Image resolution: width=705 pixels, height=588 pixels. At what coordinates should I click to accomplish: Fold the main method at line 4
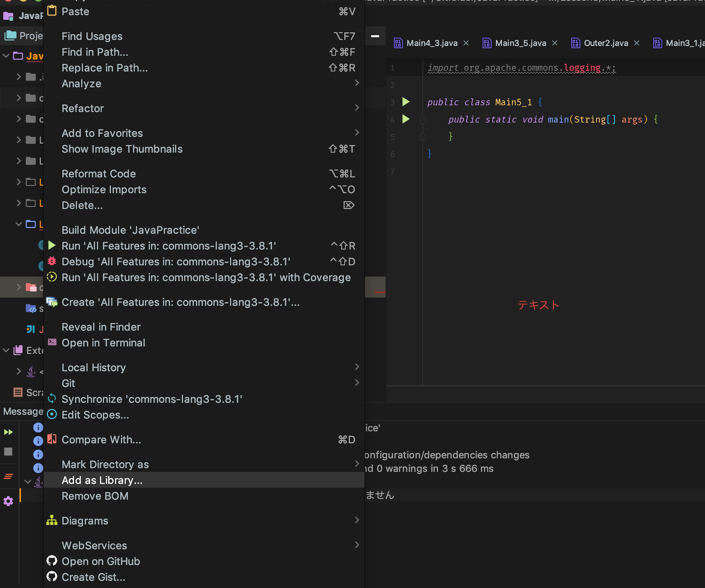(423, 120)
